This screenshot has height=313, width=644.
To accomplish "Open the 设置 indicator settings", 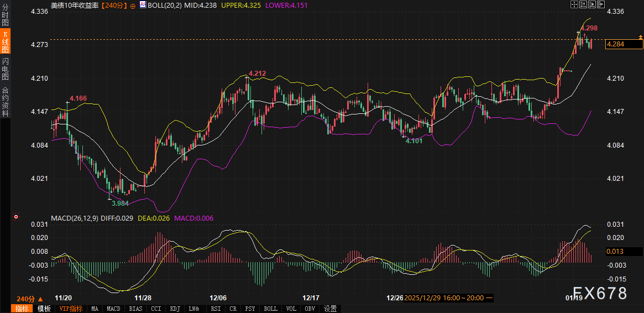I will point(331,309).
